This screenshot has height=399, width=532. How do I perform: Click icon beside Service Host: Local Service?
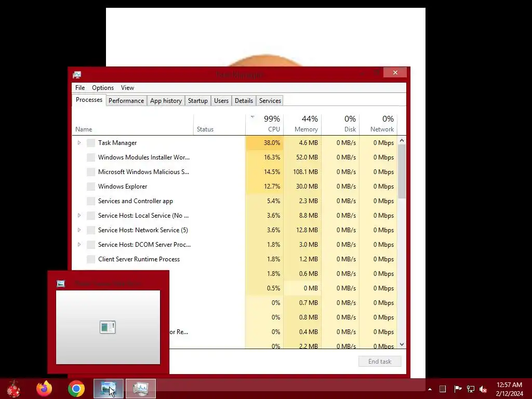coord(90,216)
